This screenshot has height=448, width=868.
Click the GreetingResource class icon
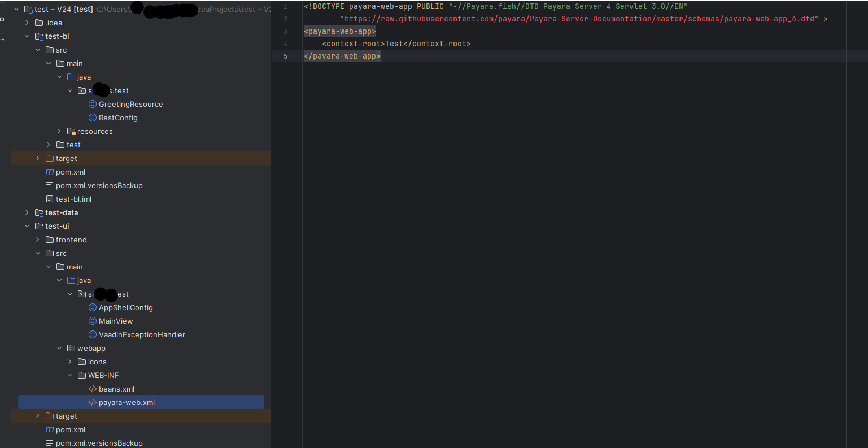tap(93, 105)
